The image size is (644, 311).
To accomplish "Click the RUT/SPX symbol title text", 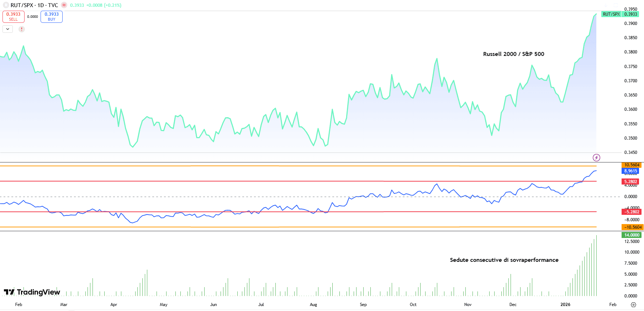I will 34,5.
